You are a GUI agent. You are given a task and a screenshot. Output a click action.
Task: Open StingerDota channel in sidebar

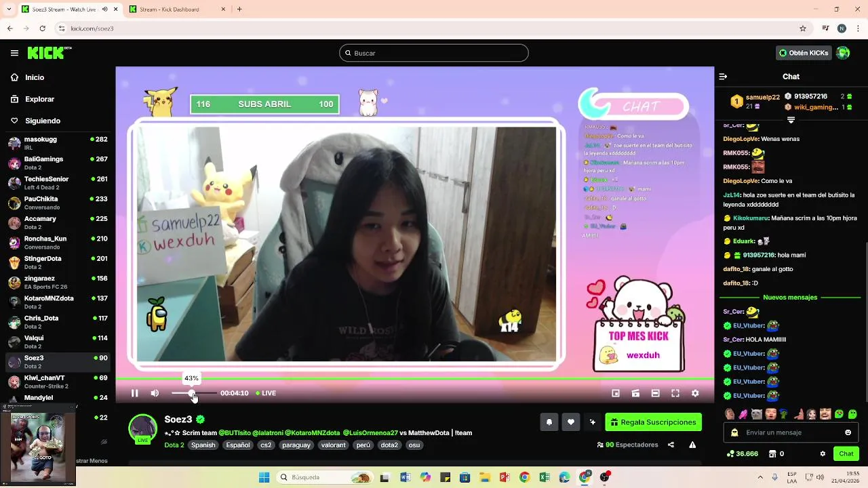pos(58,262)
